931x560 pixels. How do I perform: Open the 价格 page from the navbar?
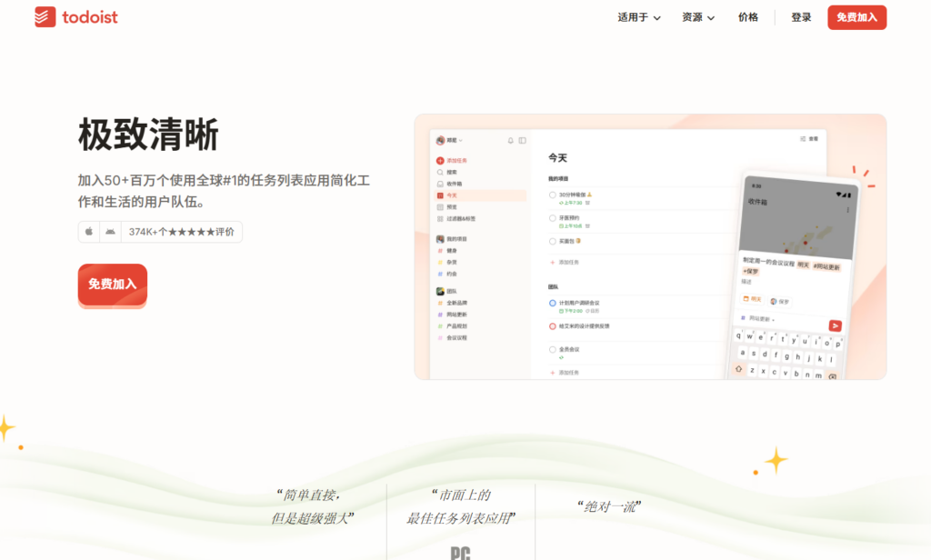[747, 17]
